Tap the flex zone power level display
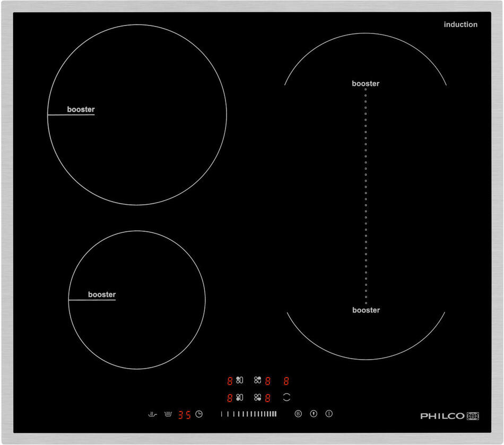504x445 pixels. (286, 380)
